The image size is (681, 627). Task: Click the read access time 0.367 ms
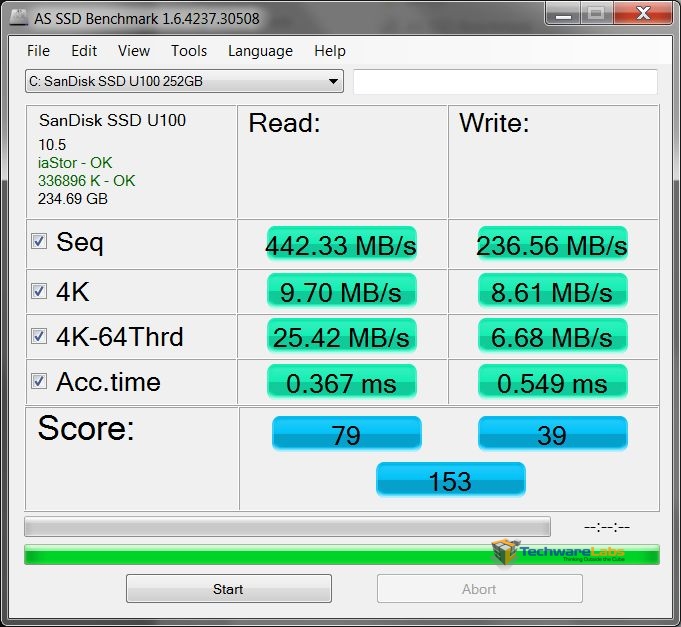[342, 382]
